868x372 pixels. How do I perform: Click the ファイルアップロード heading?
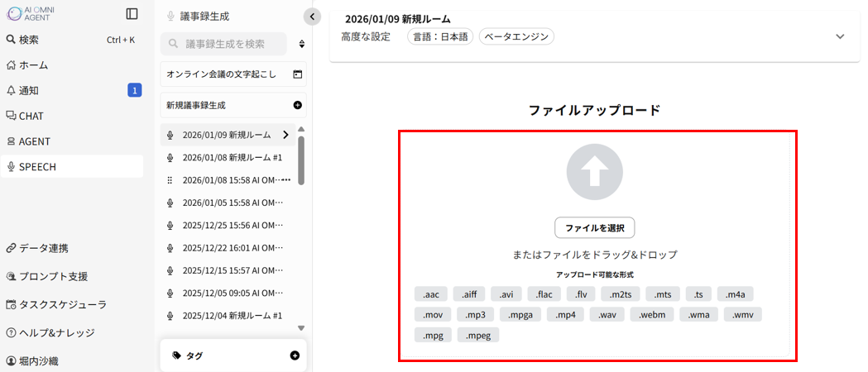point(595,110)
